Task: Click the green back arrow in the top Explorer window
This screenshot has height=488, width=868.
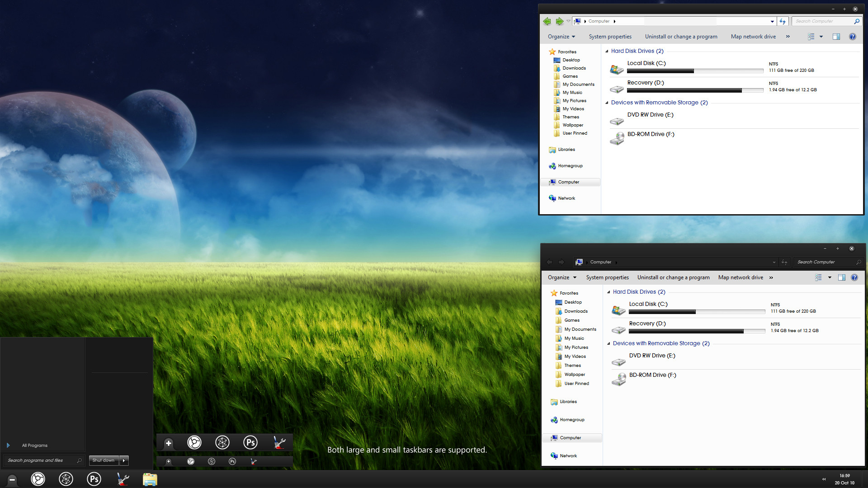Action: tap(547, 21)
